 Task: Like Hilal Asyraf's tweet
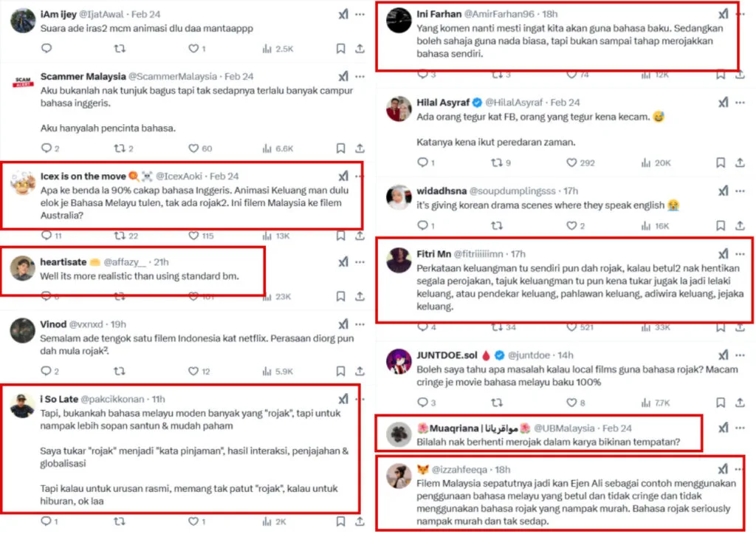(571, 162)
